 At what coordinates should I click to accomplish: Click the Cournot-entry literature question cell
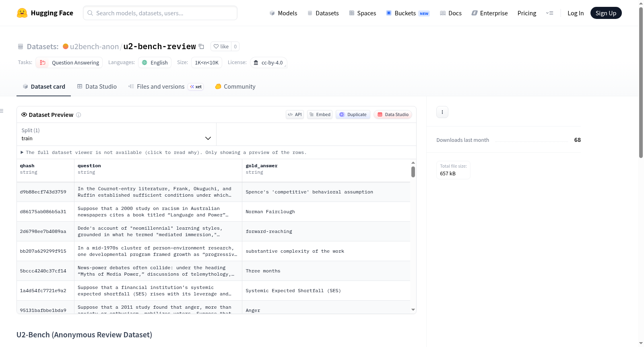pos(158,192)
